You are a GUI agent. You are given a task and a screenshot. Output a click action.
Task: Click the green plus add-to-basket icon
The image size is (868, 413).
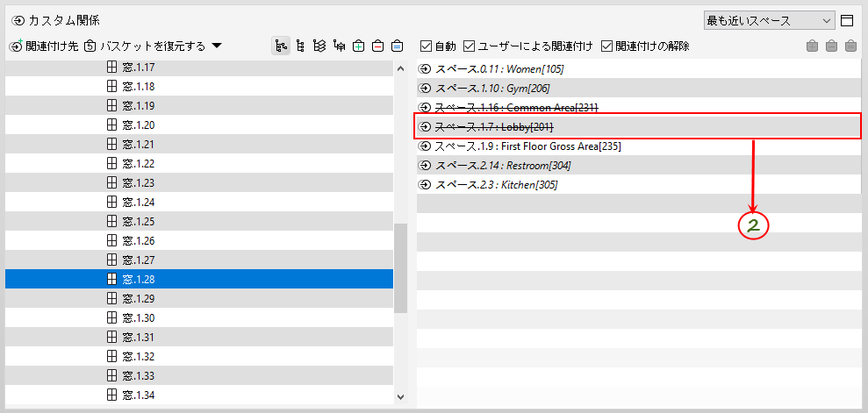(x=359, y=46)
